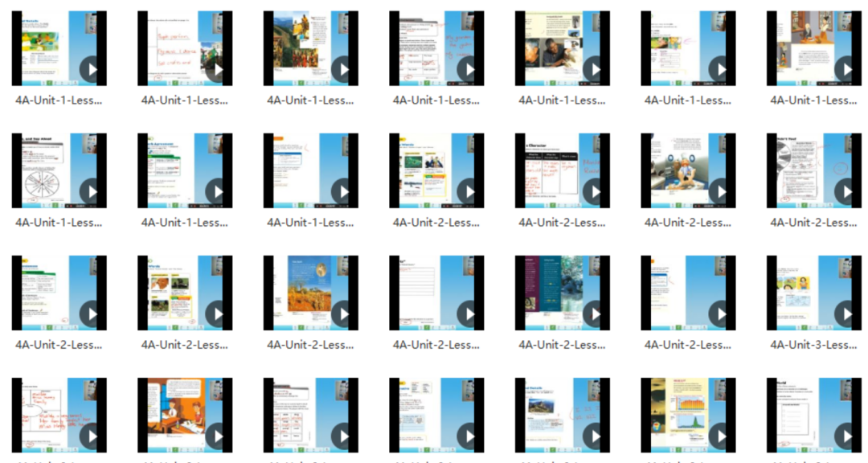Screen dimensions: 868x463
Task: Select the mountain ruins photo page thumbnail
Action: (x=562, y=416)
